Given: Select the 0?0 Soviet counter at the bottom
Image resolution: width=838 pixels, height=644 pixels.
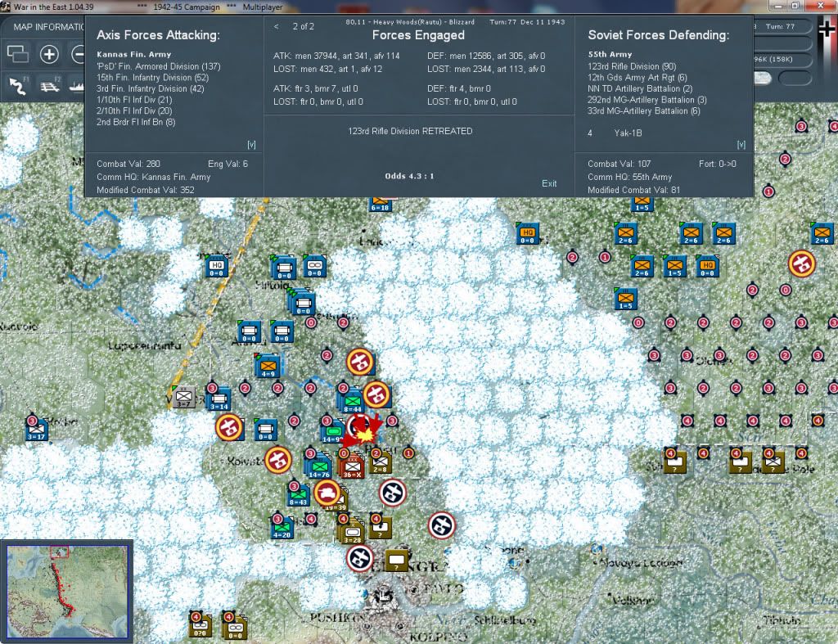Looking at the screenshot, I should tap(200, 626).
